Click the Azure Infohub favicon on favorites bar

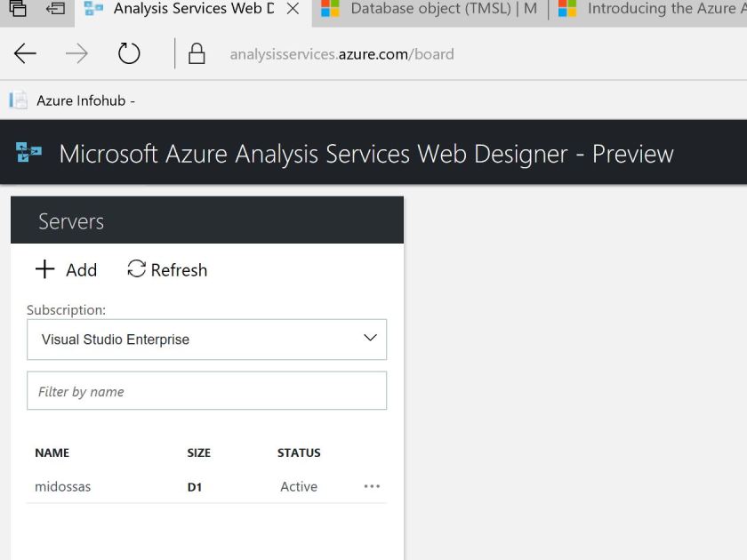pos(16,100)
